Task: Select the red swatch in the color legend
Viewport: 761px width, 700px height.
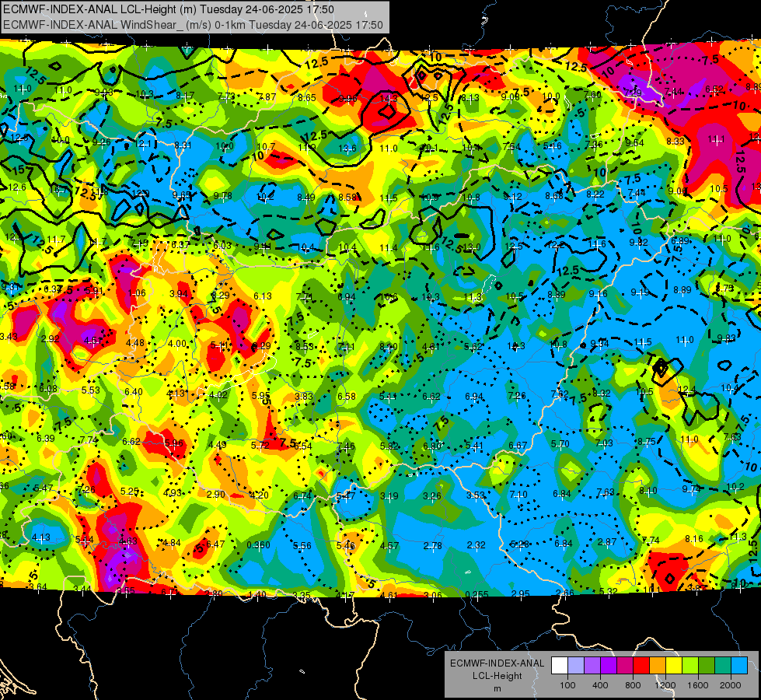Action: 641,666
